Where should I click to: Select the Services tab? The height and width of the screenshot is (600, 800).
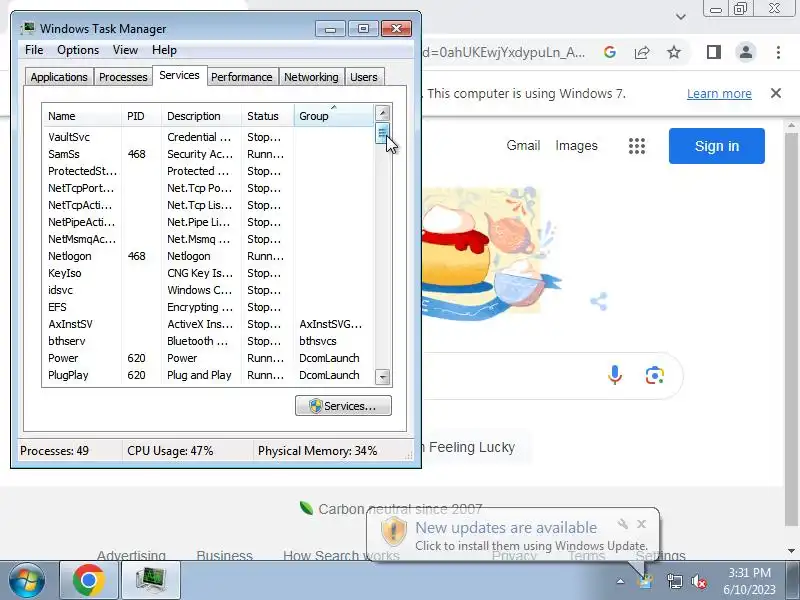coord(179,76)
